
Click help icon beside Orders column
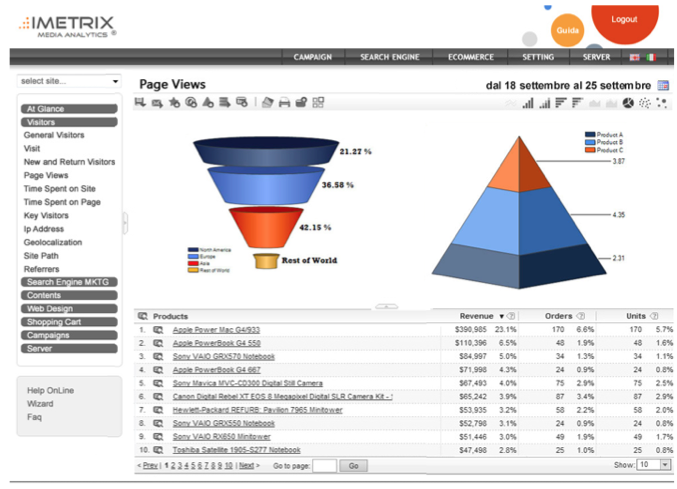pos(581,316)
